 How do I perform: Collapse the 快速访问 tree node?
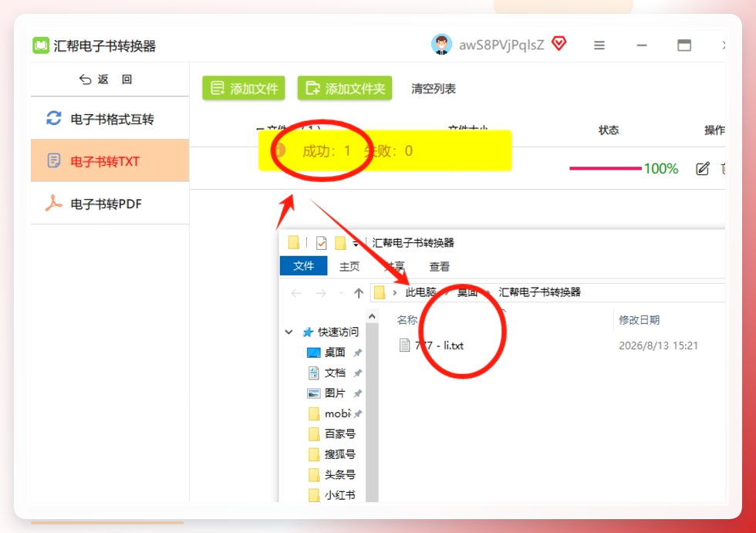point(289,332)
